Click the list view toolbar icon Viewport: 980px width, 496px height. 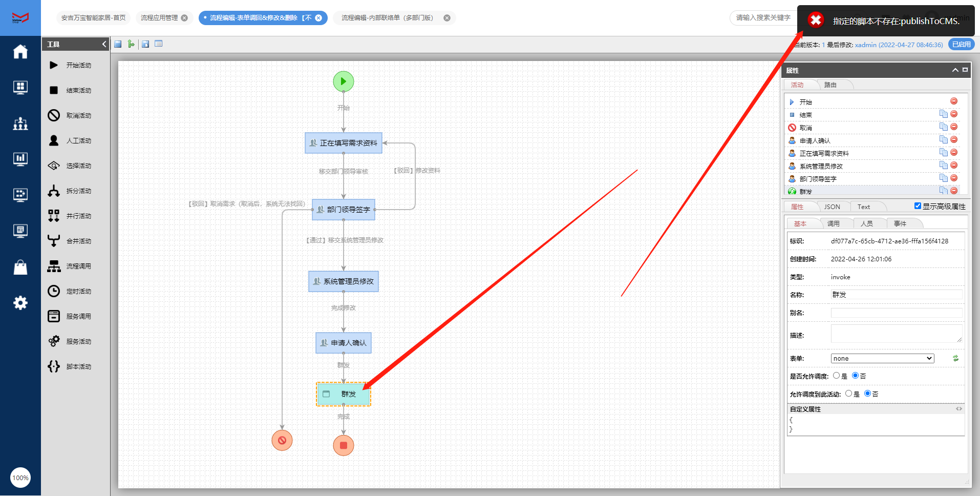[x=159, y=44]
